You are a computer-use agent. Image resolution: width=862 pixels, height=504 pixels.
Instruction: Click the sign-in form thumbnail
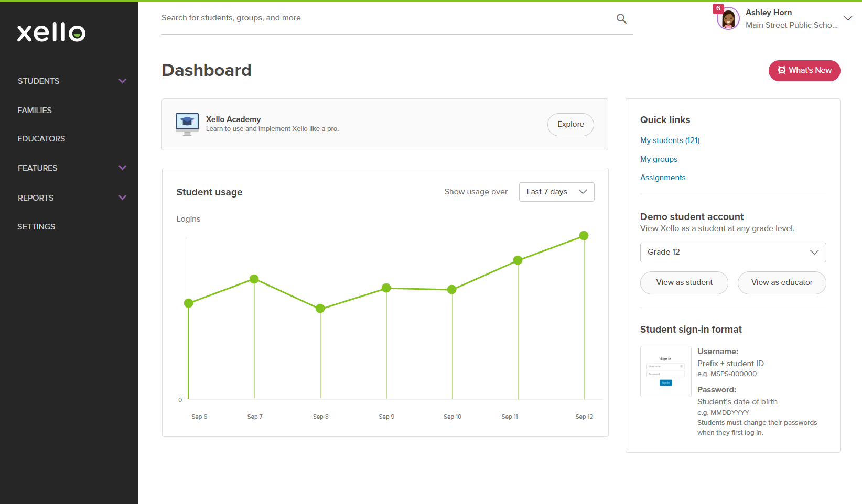[666, 371]
